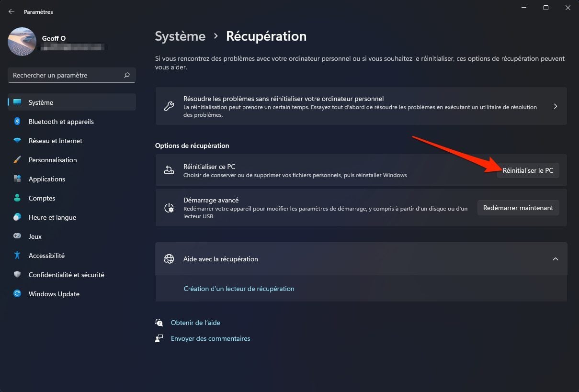
Task: Click the Personnalisation paintbrush icon
Action: coord(17,160)
